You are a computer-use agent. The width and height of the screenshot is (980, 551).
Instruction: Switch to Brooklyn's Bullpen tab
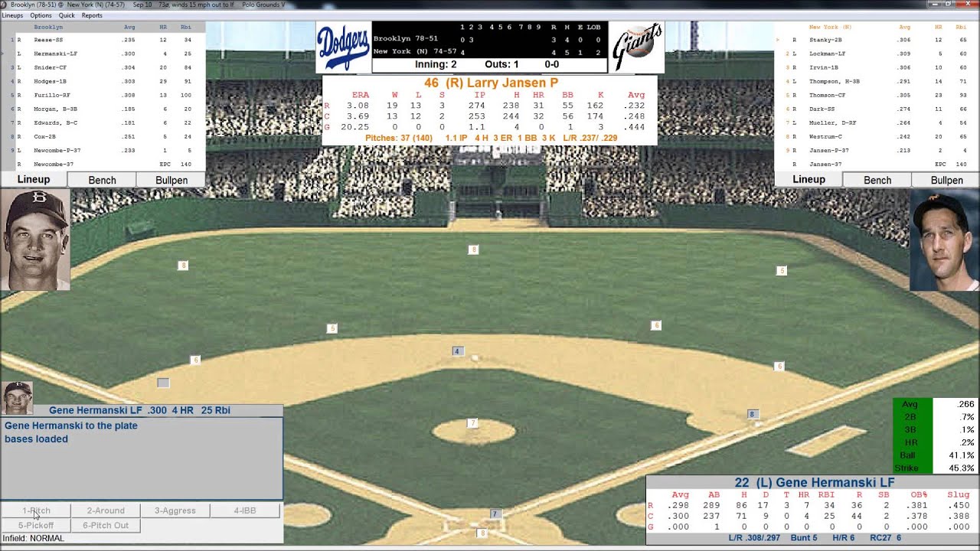(x=171, y=180)
